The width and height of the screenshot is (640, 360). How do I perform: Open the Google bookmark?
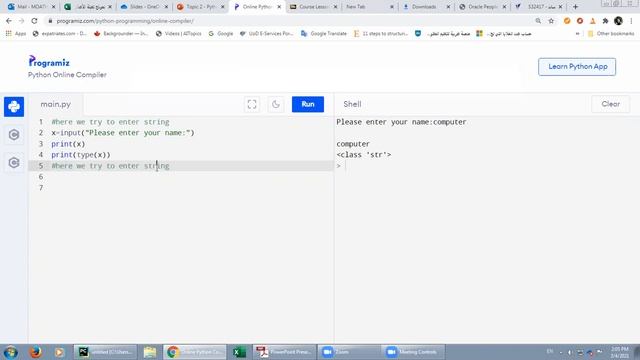[221, 34]
